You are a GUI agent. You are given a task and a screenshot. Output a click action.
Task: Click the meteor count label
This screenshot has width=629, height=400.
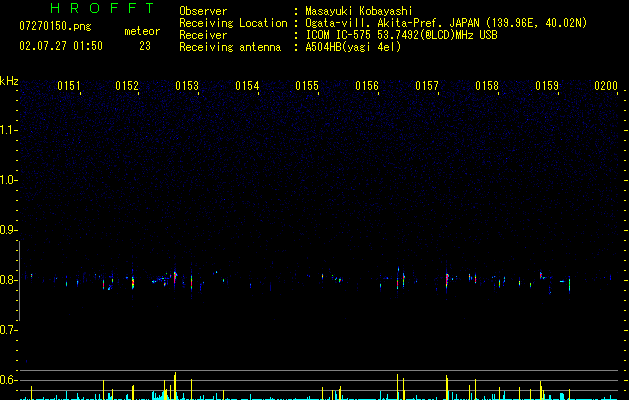142,31
